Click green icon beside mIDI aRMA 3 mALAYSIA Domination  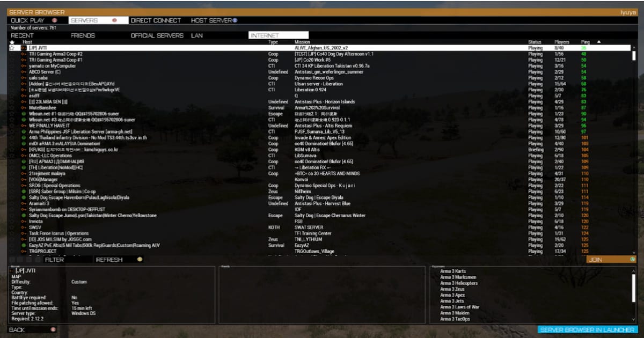(24, 144)
